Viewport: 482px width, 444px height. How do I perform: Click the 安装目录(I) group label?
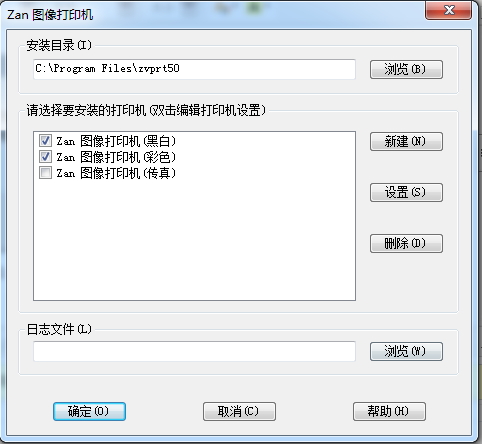[59, 45]
